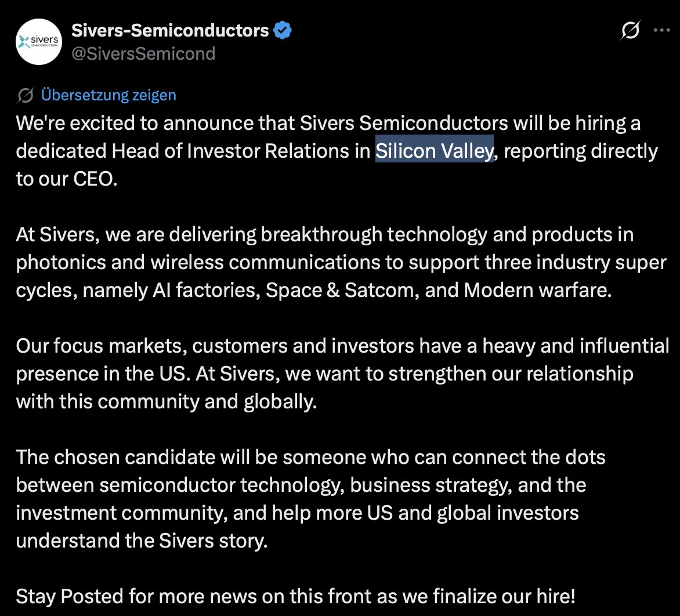Click the "to our CEO." line

(x=67, y=179)
